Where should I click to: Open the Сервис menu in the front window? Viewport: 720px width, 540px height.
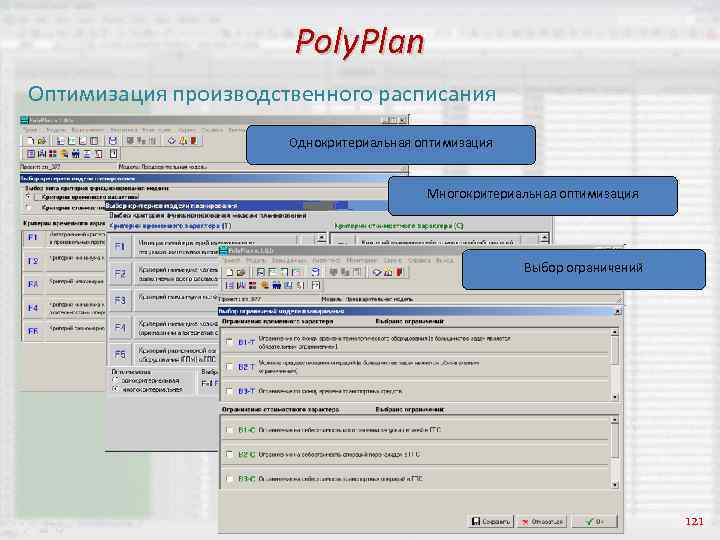(x=393, y=260)
